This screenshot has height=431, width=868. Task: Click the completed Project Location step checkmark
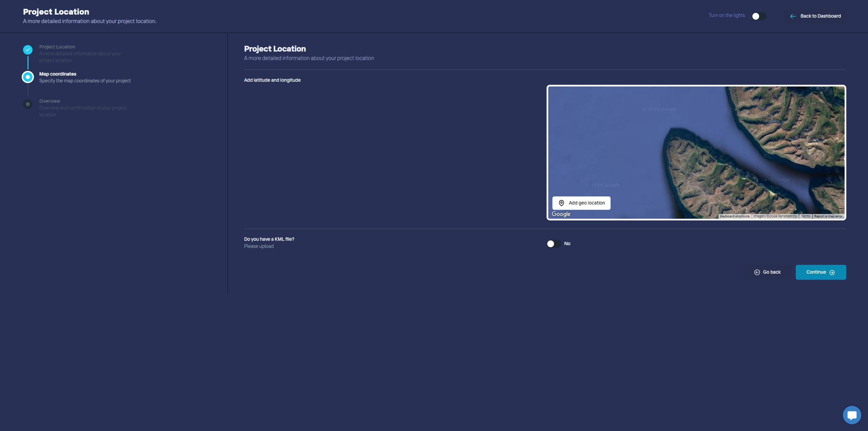pos(28,50)
